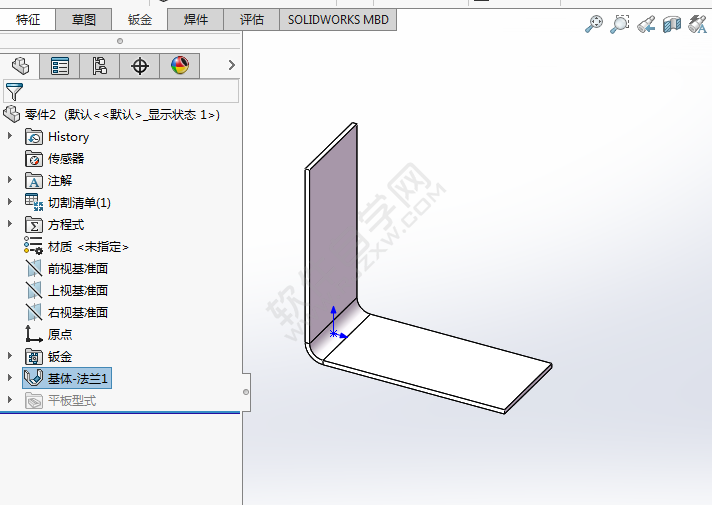Switch to the 钣金 ribbon tab
Viewport: 712px width, 505px height.
(x=139, y=20)
